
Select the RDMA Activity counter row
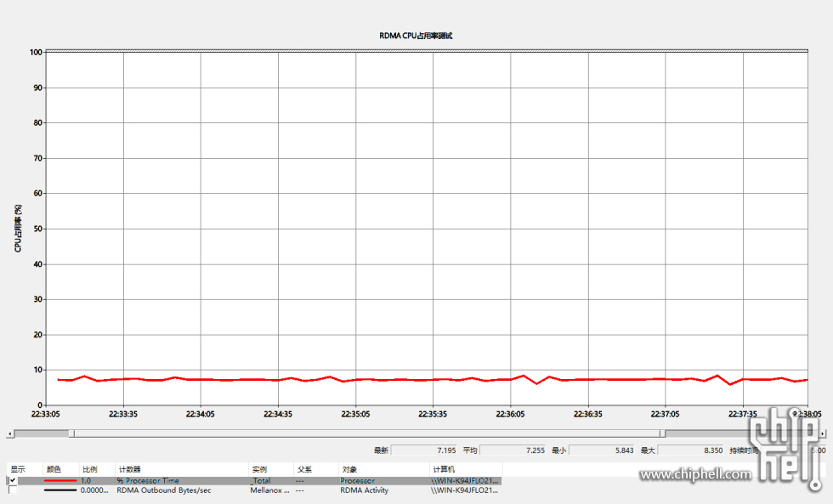pyautogui.click(x=364, y=490)
